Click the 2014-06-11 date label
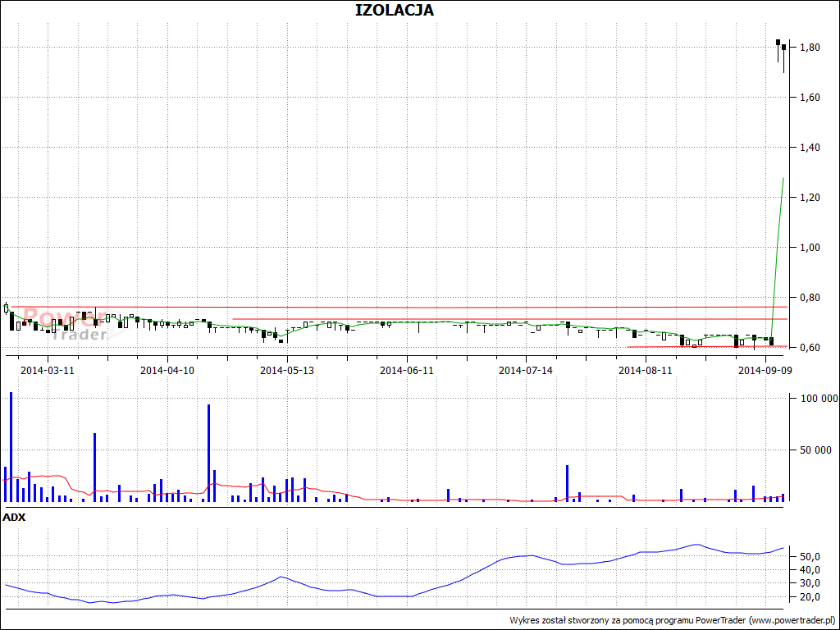 (x=407, y=370)
